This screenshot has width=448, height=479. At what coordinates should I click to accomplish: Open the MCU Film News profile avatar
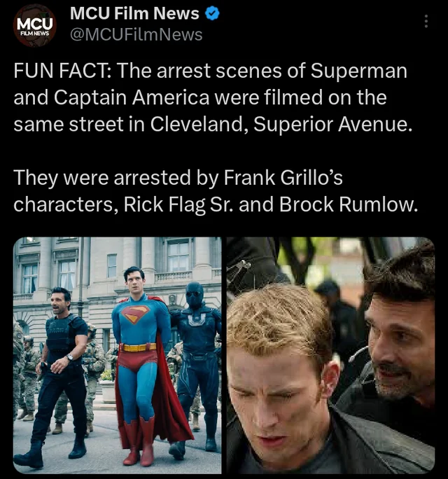click(x=35, y=26)
